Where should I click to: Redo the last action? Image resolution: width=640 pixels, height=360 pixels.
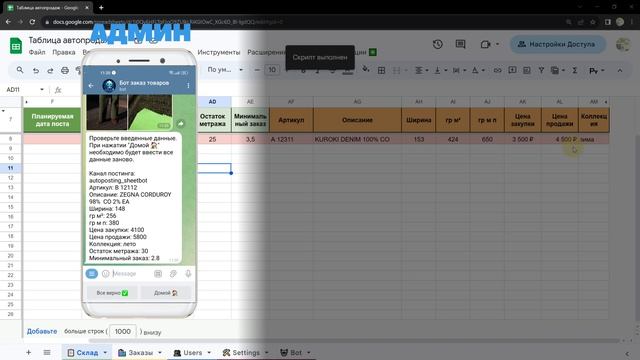click(x=50, y=71)
